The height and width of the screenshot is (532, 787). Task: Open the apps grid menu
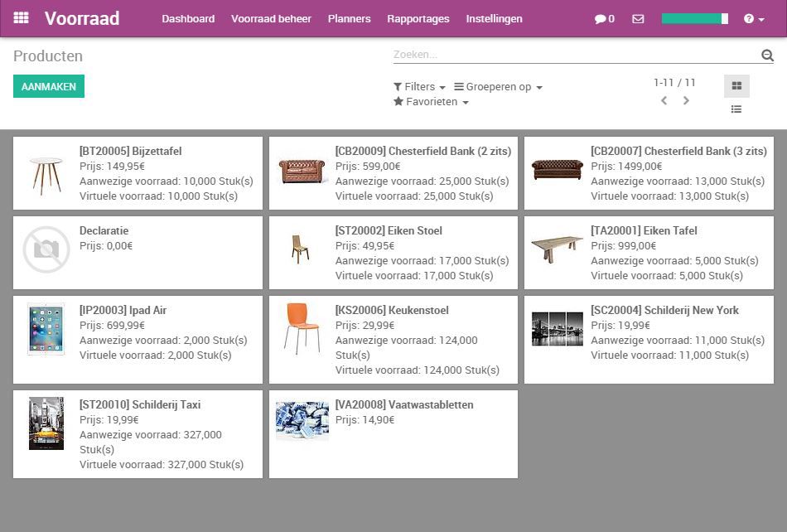(21, 17)
